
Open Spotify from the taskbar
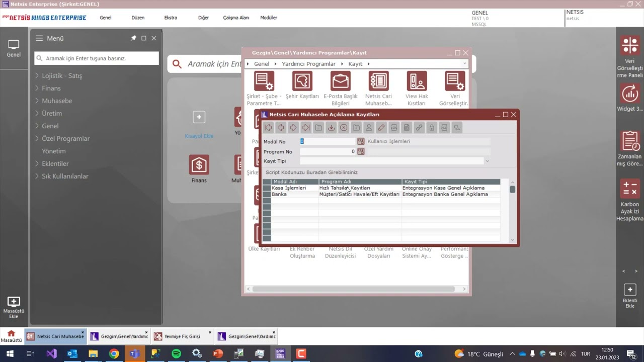pyautogui.click(x=176, y=354)
